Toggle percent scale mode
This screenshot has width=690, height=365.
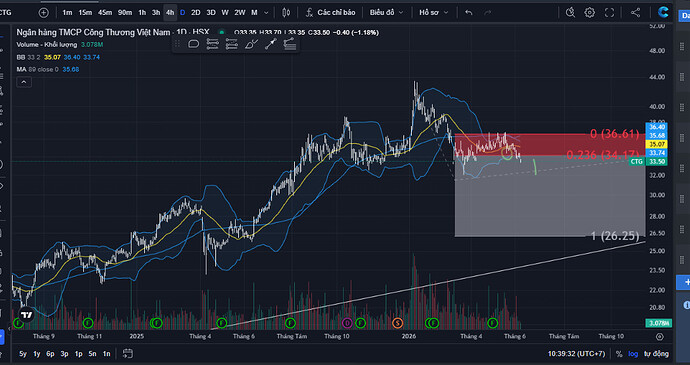click(619, 354)
